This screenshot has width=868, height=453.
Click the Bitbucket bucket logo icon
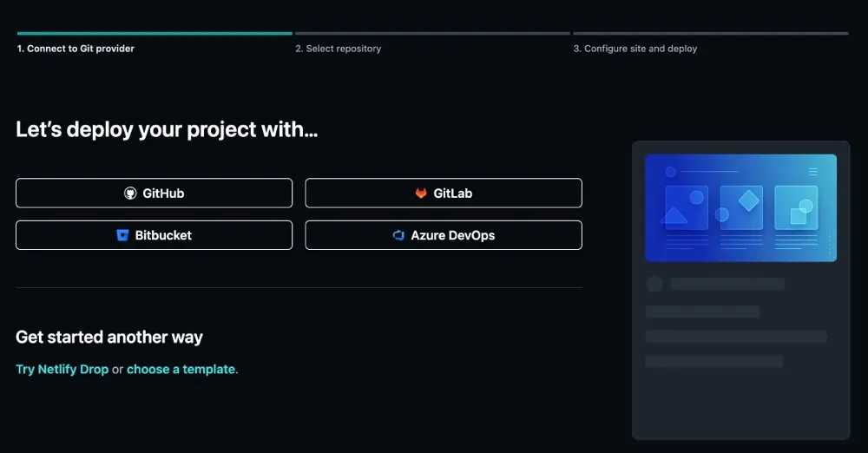[x=122, y=235]
